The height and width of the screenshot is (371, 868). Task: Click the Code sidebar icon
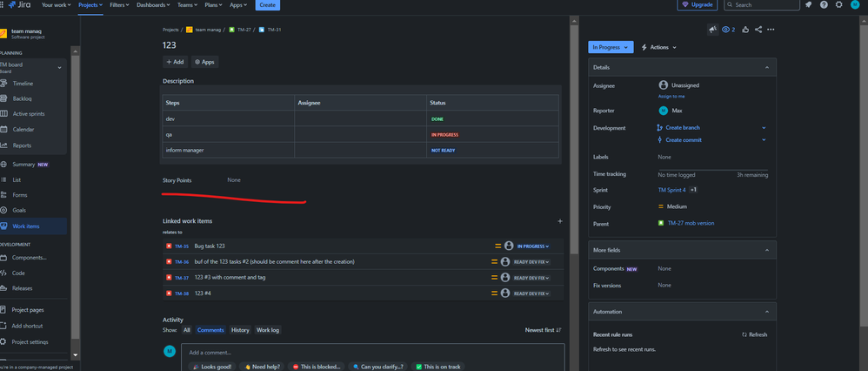click(x=4, y=273)
